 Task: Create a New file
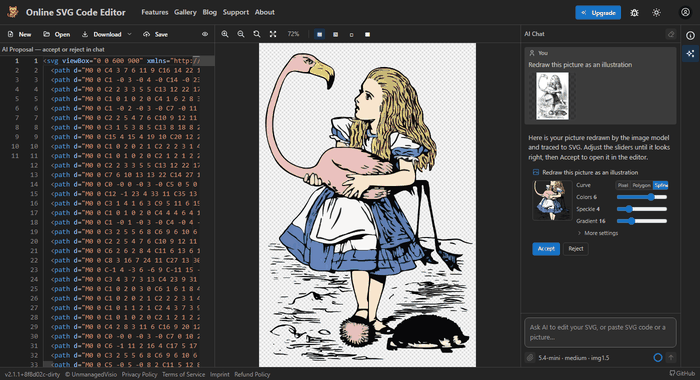(20, 34)
